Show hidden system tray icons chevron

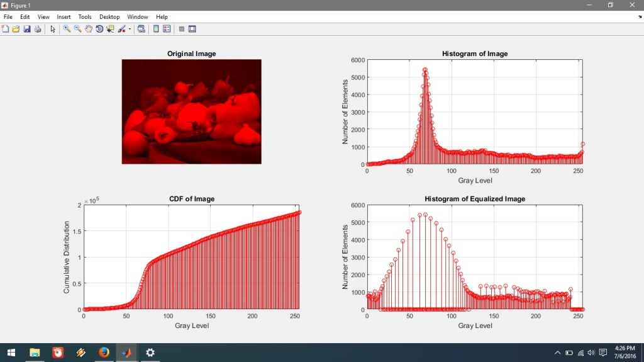tap(558, 353)
